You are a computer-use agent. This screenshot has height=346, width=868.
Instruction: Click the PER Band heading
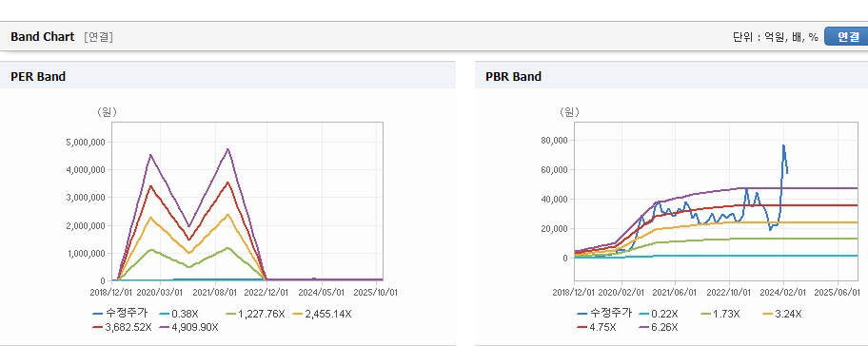(38, 77)
